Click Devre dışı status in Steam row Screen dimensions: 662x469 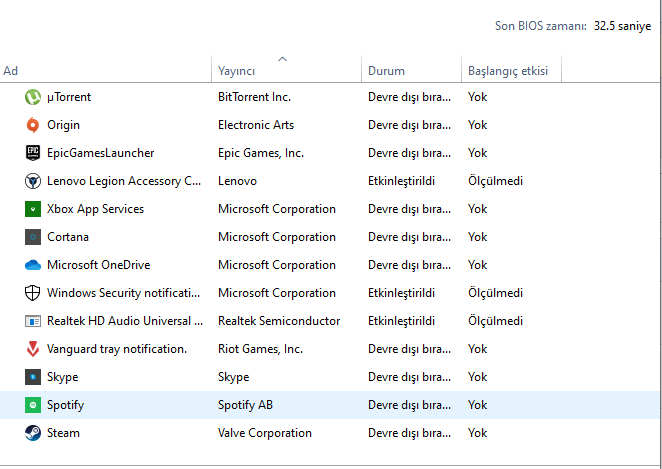pyautogui.click(x=410, y=433)
